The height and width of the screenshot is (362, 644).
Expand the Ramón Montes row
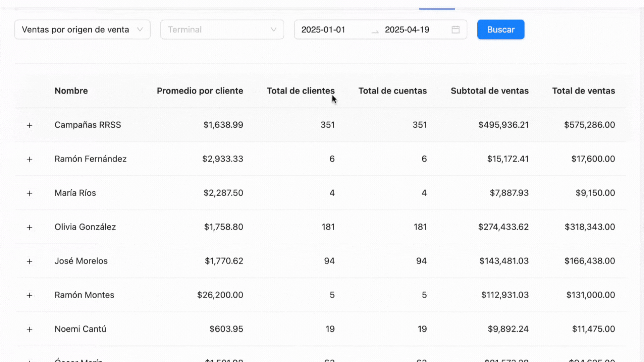coord(30,295)
